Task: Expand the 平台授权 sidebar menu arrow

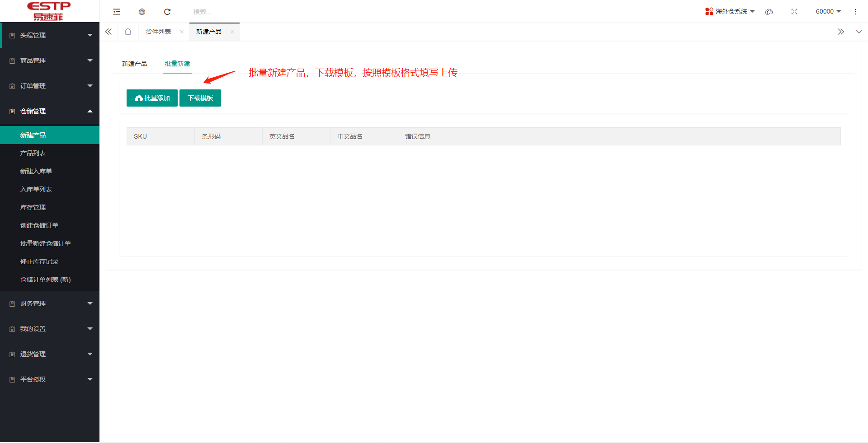Action: [90, 379]
